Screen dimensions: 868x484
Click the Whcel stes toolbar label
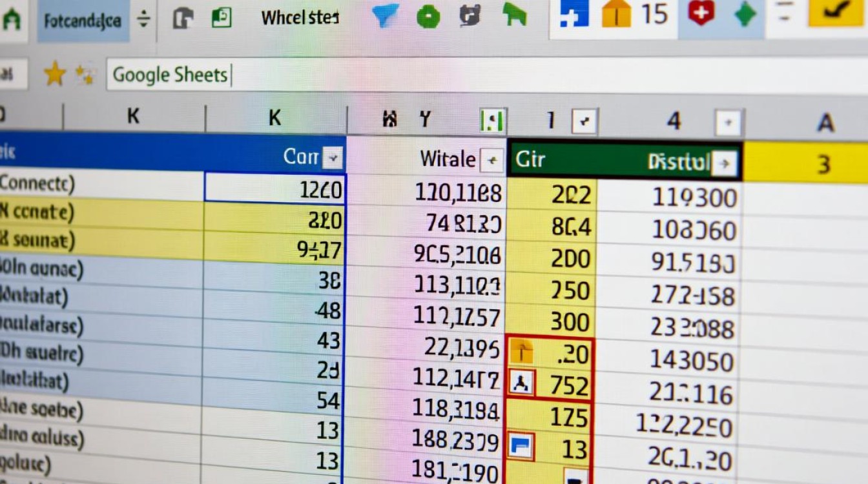(x=300, y=18)
